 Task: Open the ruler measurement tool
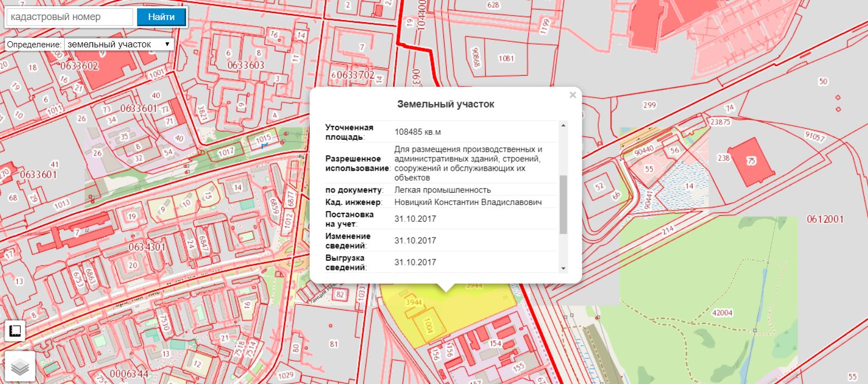(14, 331)
